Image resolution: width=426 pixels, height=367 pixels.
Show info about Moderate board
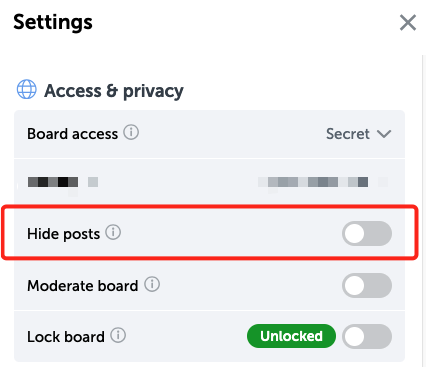coord(152,284)
